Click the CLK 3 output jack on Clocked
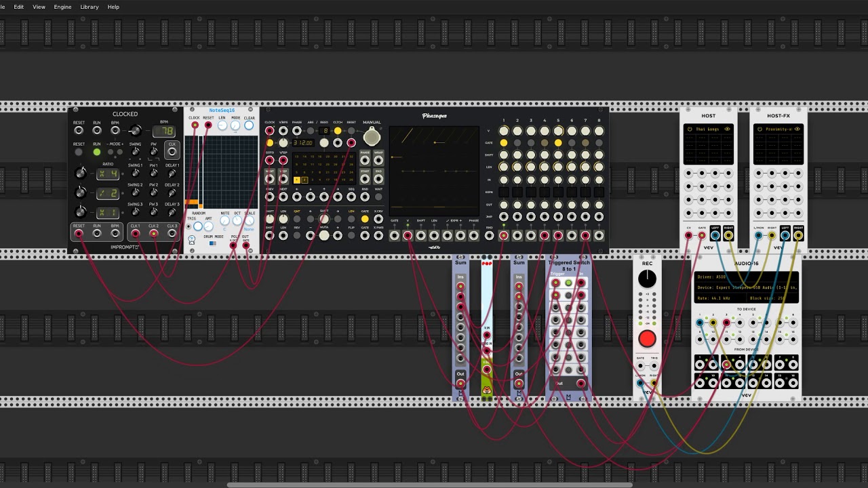Viewport: 868px width, 488px height. (x=172, y=234)
